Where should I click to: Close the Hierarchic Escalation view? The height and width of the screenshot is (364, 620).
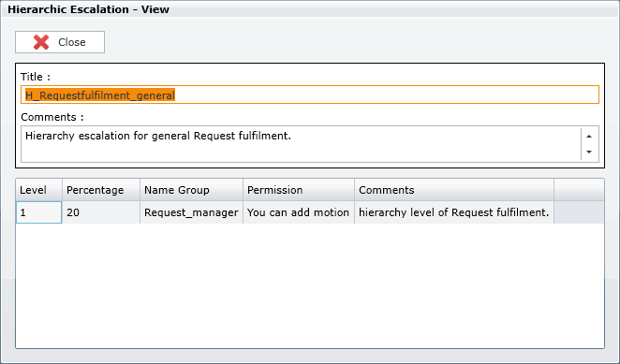pyautogui.click(x=60, y=42)
